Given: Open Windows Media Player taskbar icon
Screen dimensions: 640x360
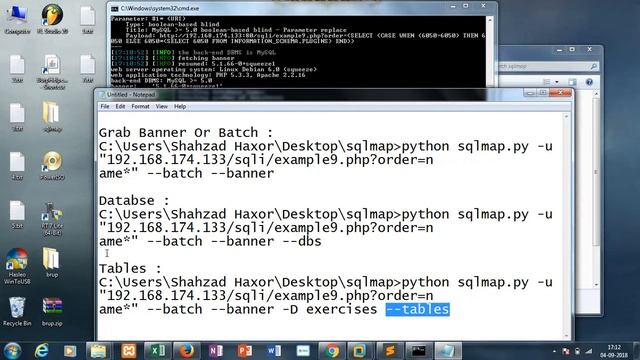Looking at the screenshot, I should coord(70,351).
